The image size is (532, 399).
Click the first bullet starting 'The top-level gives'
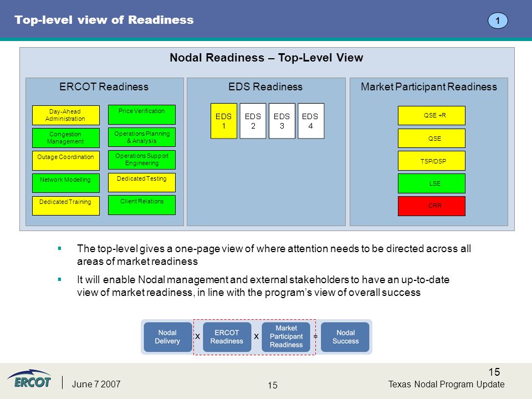pyautogui.click(x=274, y=255)
